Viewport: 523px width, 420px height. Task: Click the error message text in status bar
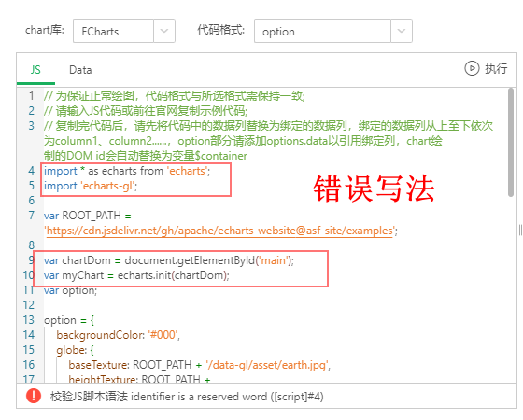pyautogui.click(x=187, y=397)
